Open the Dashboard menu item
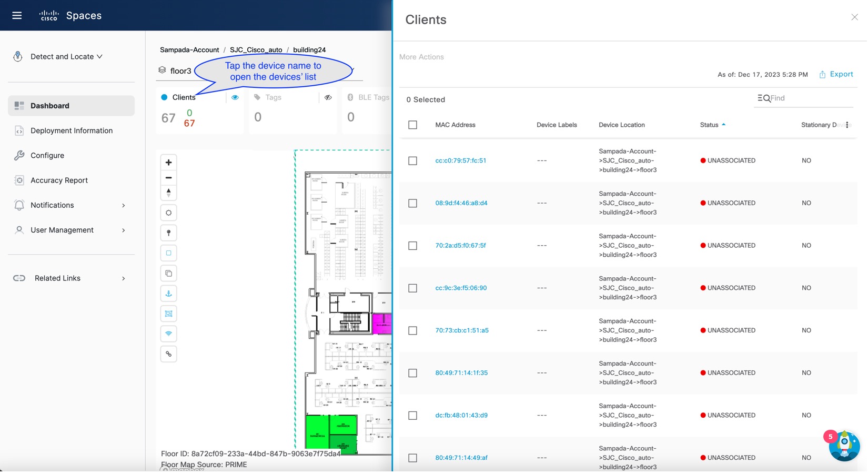Viewport: 868px width, 474px height. [71, 106]
